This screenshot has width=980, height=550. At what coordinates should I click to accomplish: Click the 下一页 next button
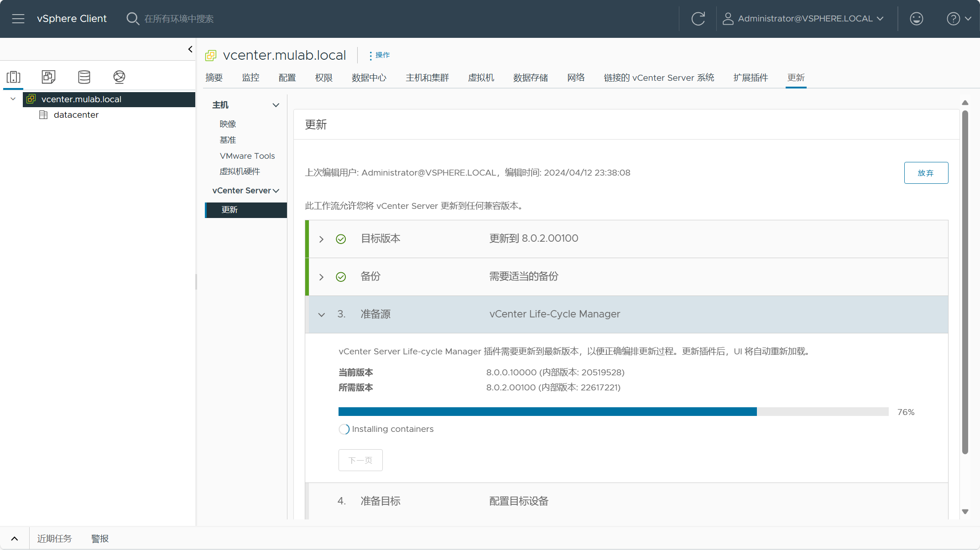click(360, 460)
